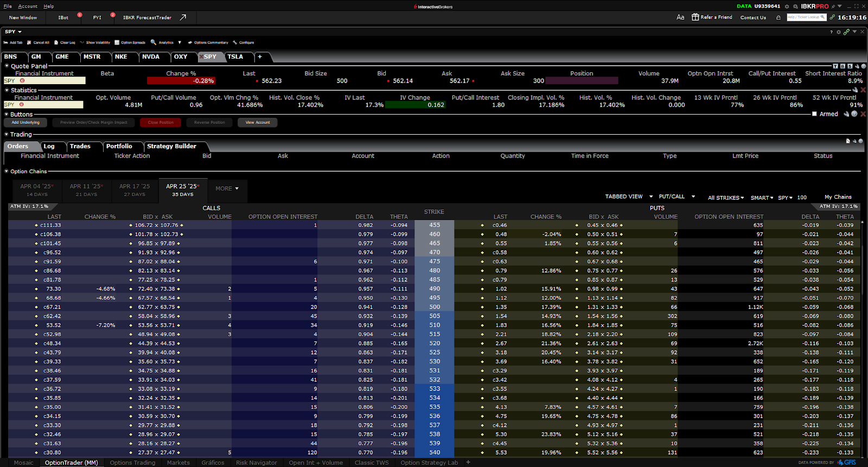
Task: Collapse the Statistics section
Action: [x=7, y=90]
